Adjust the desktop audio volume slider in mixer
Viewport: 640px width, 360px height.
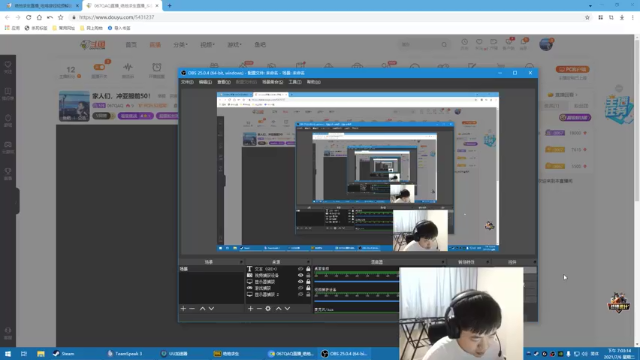356,281
